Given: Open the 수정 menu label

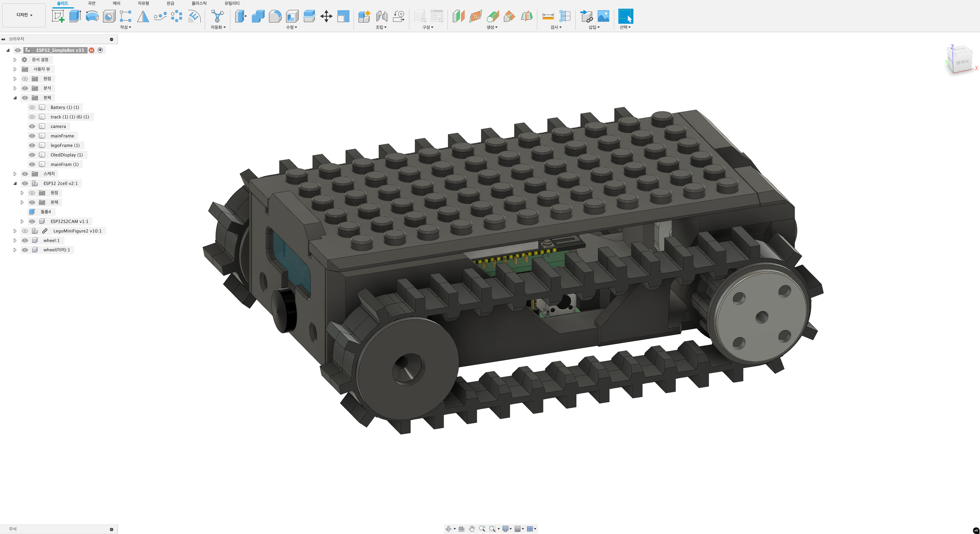Looking at the screenshot, I should (x=291, y=27).
